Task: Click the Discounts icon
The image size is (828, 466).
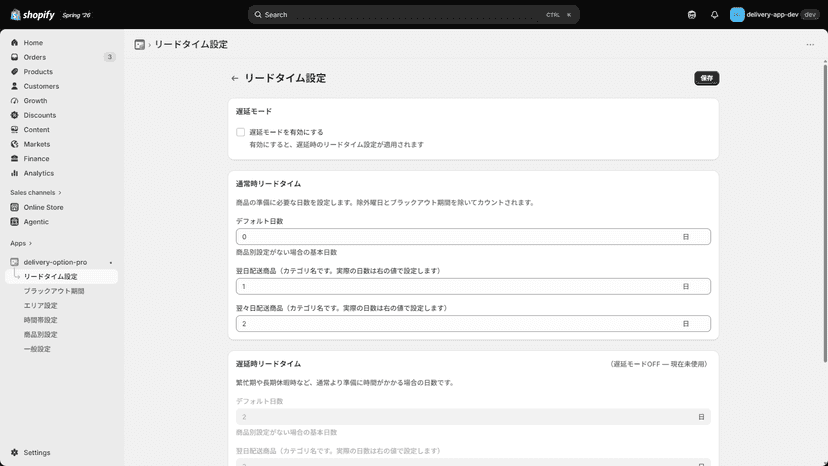Action: click(14, 115)
